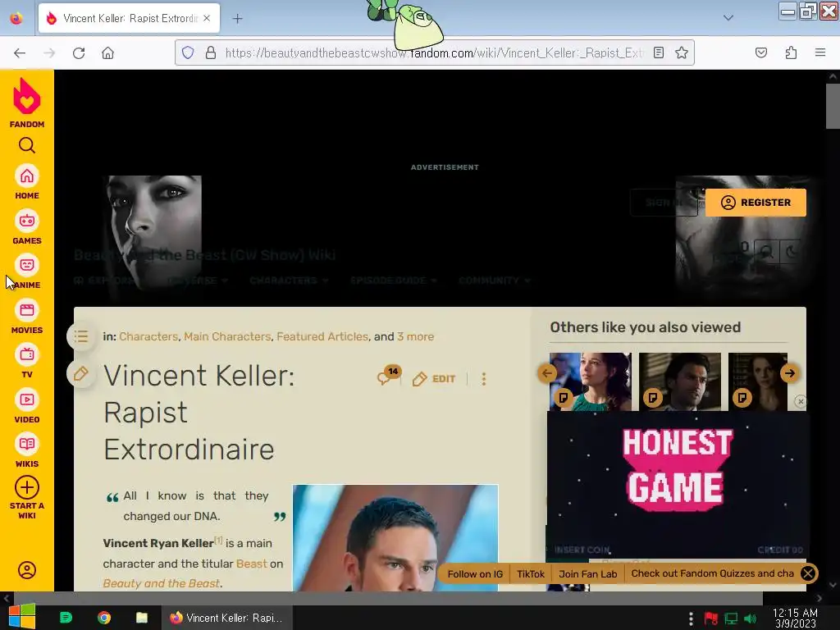Open tracking protection shield icon
Screen dimensions: 840x630
point(188,52)
